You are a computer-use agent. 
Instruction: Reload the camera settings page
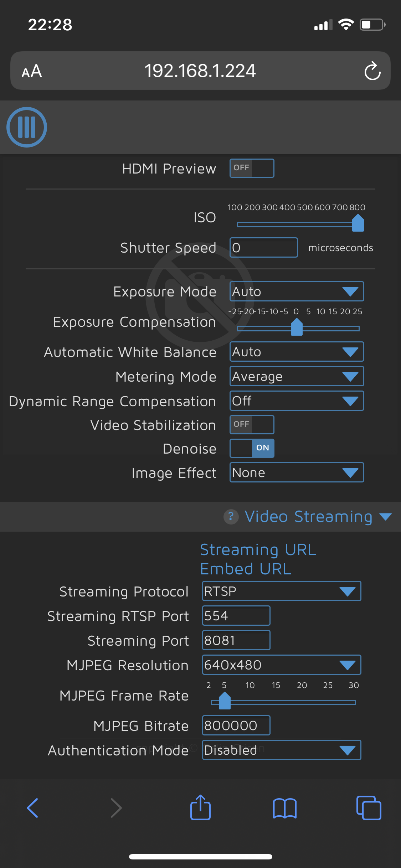pyautogui.click(x=372, y=71)
